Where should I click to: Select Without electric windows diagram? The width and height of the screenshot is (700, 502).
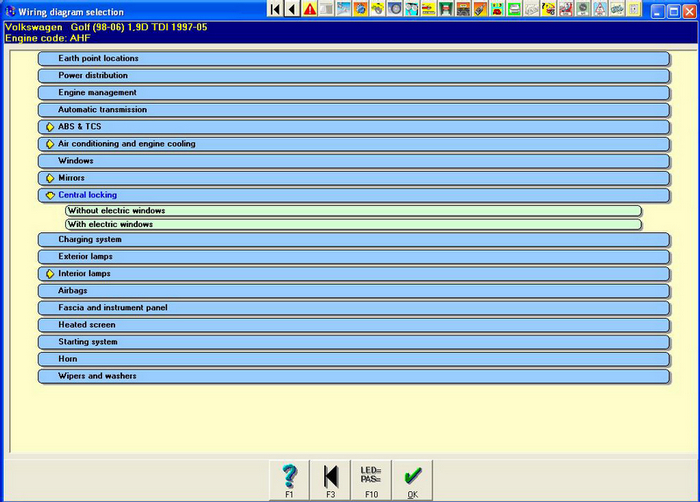click(x=353, y=211)
